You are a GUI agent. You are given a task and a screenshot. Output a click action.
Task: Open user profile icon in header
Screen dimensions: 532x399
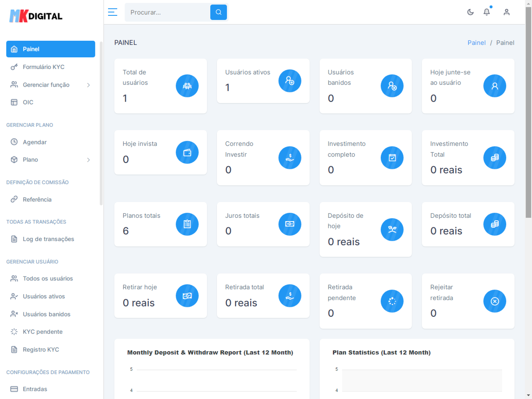pyautogui.click(x=506, y=12)
